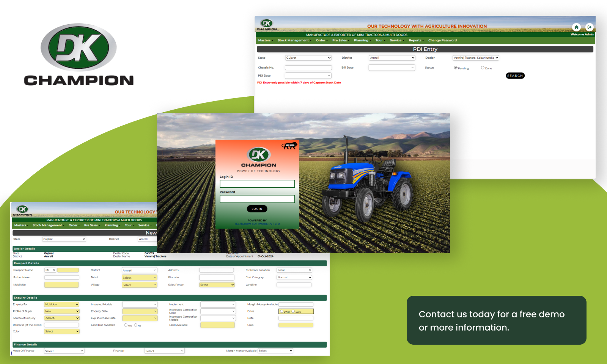Open the Village Select dropdown

coord(139,285)
